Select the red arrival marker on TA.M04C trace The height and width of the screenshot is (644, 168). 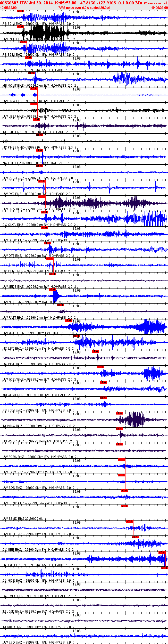click(x=119, y=413)
